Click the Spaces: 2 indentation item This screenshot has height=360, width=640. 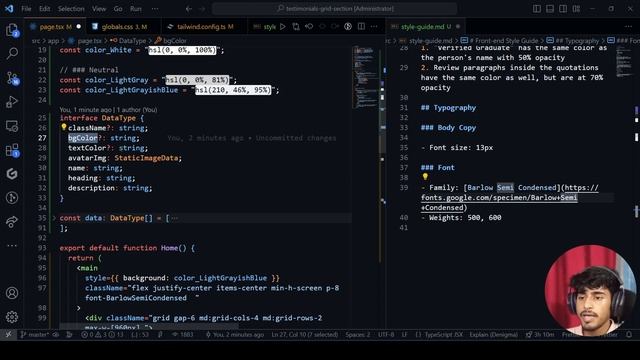tap(358, 334)
